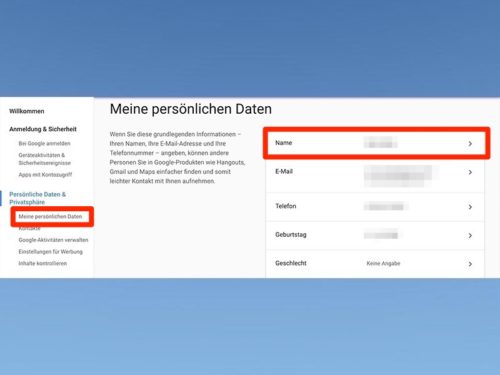Go to Bei Google anmelden

click(44, 143)
